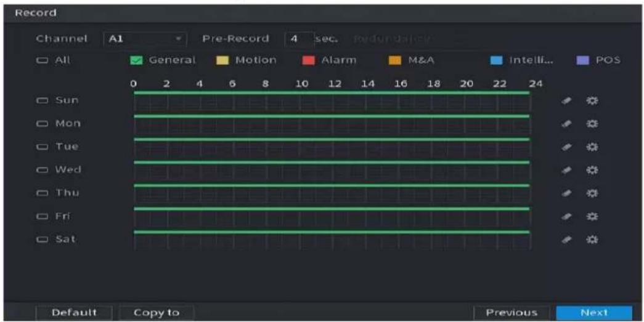Click the Fri schedule timeline bar
Image resolution: width=644 pixels, height=322 pixels.
coord(332,217)
